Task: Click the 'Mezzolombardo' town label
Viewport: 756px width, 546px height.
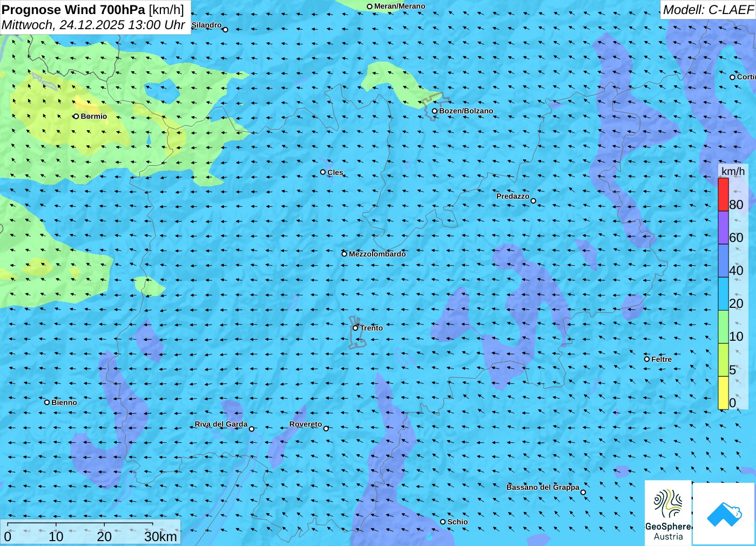Action: pyautogui.click(x=377, y=254)
